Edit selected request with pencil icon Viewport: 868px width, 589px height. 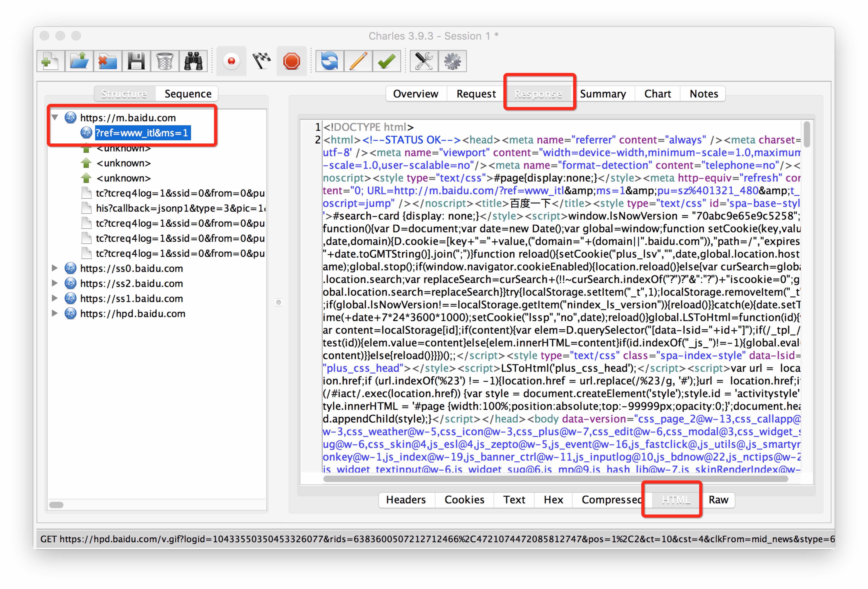click(x=358, y=61)
